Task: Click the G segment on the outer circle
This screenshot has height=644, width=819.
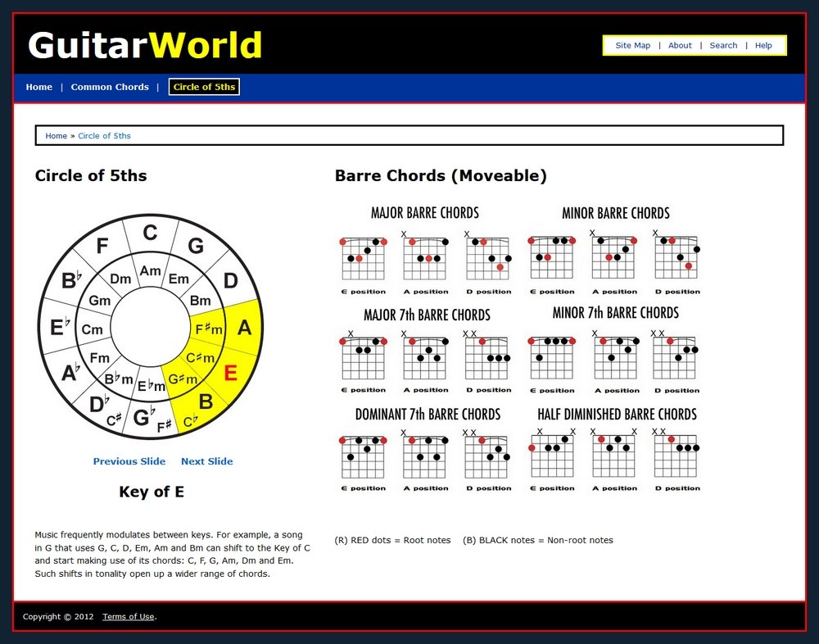Action: (196, 246)
